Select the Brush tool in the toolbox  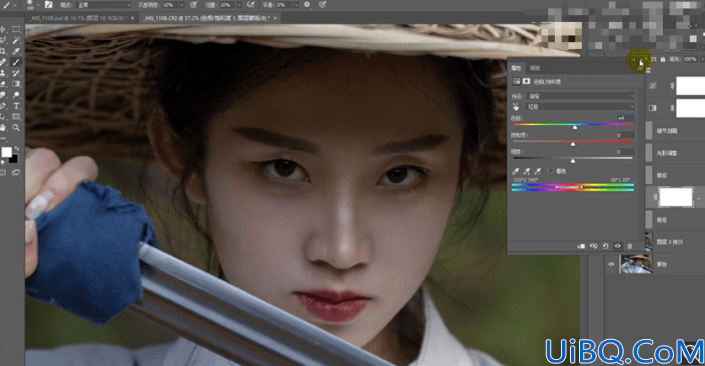tap(16, 62)
